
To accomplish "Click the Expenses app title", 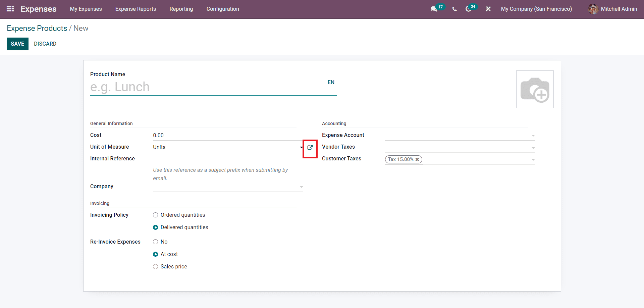I will (x=39, y=9).
